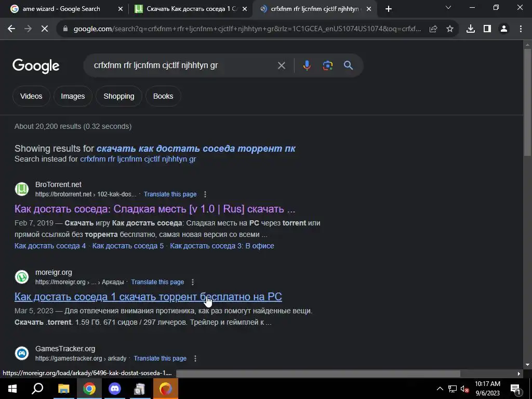The image size is (532, 399).
Task: Click horizontal scrollbar right arrow
Action: (519, 374)
